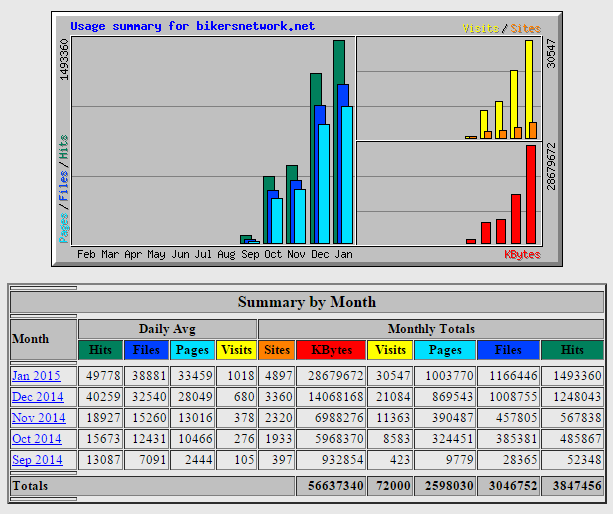Click the Oct 2014 monthly hits value 485867
This screenshot has height=514, width=613.
pos(581,439)
